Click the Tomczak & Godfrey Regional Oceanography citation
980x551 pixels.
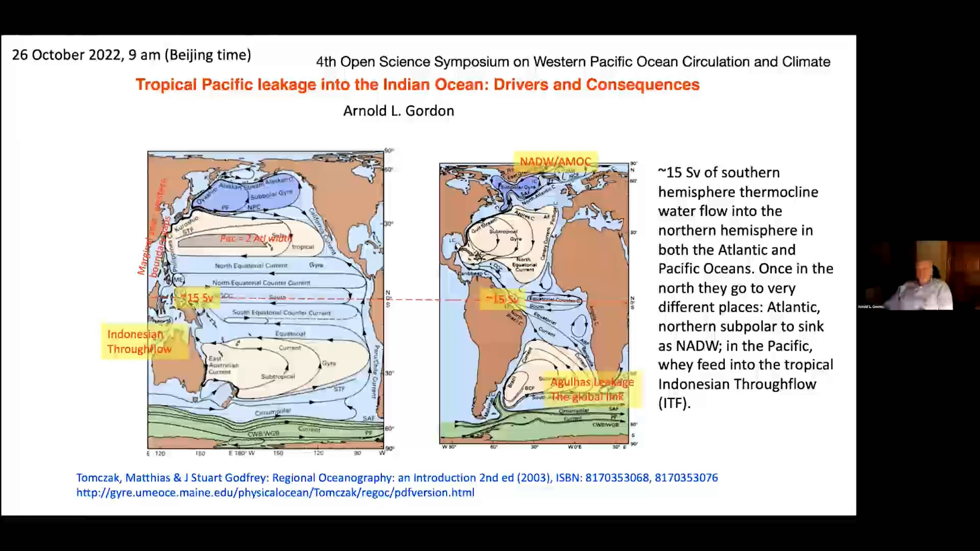click(397, 478)
